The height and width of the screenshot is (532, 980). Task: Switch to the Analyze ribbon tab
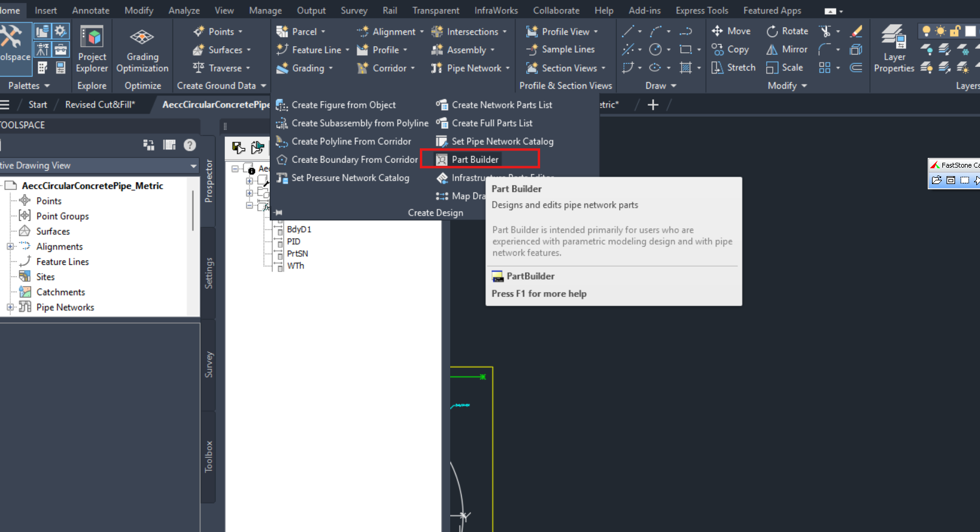[x=184, y=10]
